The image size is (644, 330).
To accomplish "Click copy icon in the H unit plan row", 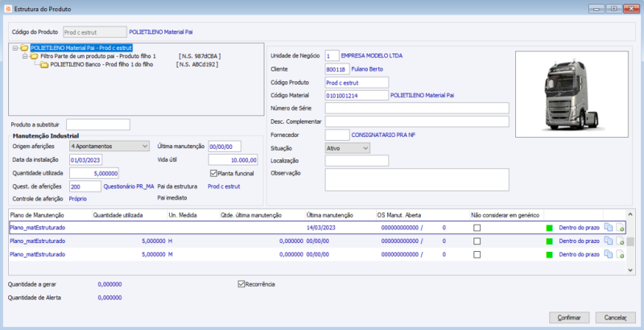I will point(609,241).
